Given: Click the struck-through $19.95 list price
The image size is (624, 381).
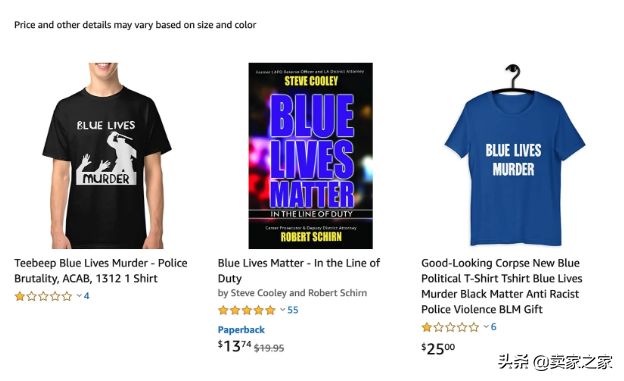Looking at the screenshot, I should (269, 348).
